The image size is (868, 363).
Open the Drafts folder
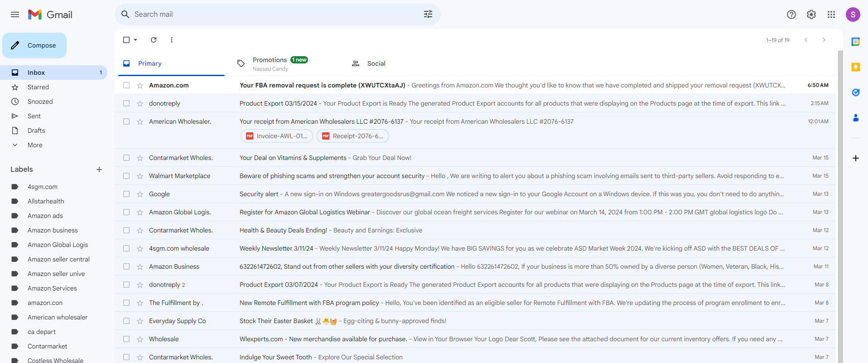pyautogui.click(x=53, y=131)
